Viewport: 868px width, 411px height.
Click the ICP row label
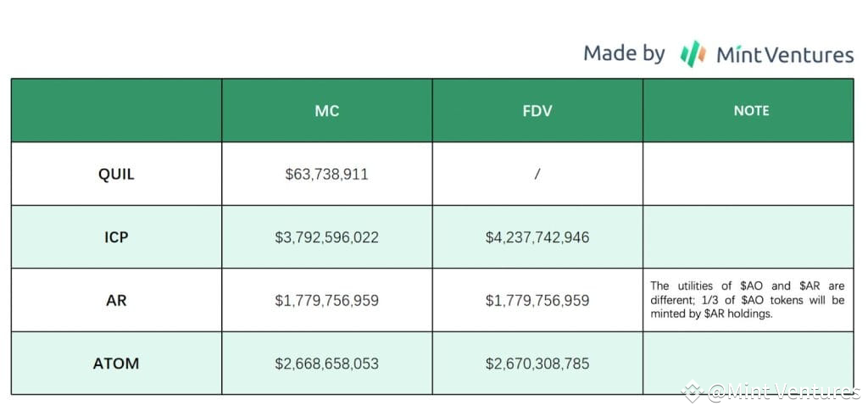pyautogui.click(x=116, y=237)
